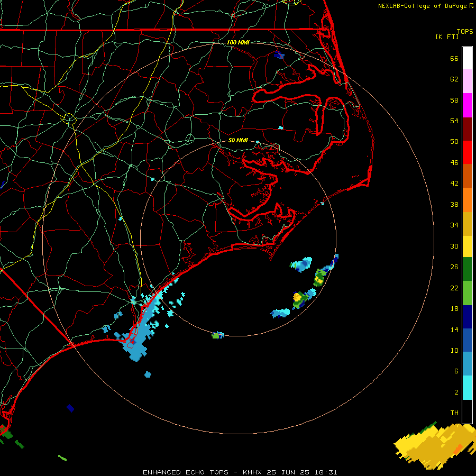Image resolution: width=476 pixels, height=476 pixels.
Task: Click the 26 value on the legend
Action: tap(454, 267)
